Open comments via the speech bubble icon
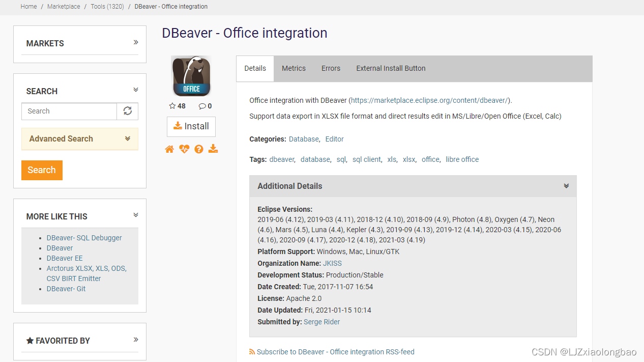The height and width of the screenshot is (362, 644). point(202,106)
